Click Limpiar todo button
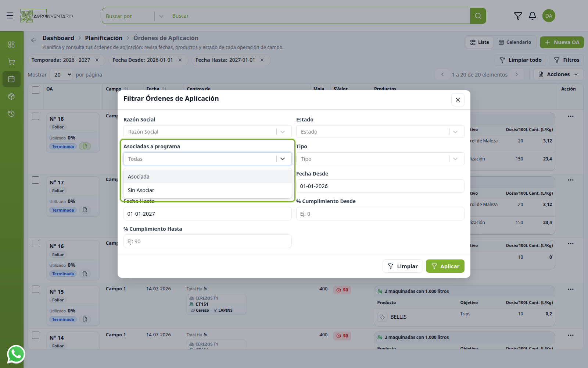The image size is (588, 368). click(x=520, y=60)
